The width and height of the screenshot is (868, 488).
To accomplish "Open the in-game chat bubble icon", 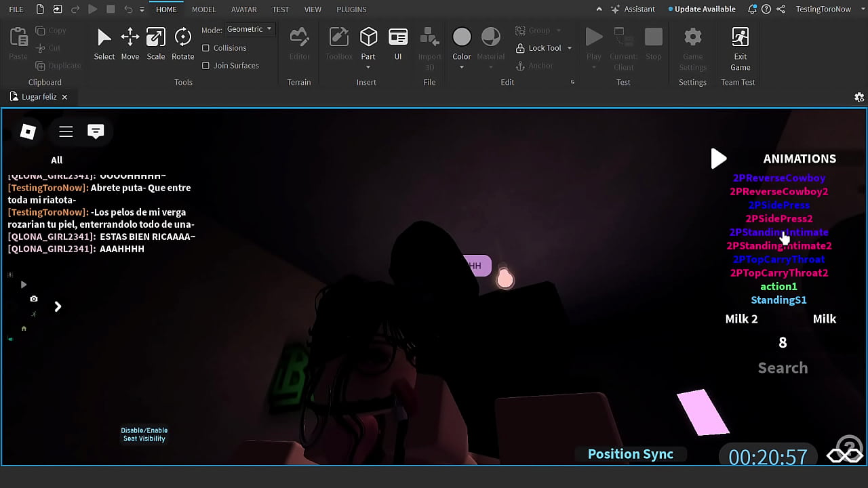I will tap(96, 131).
